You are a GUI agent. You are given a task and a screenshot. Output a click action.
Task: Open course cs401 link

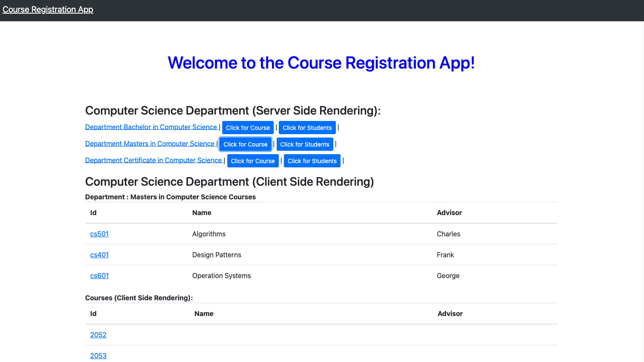coord(100,255)
